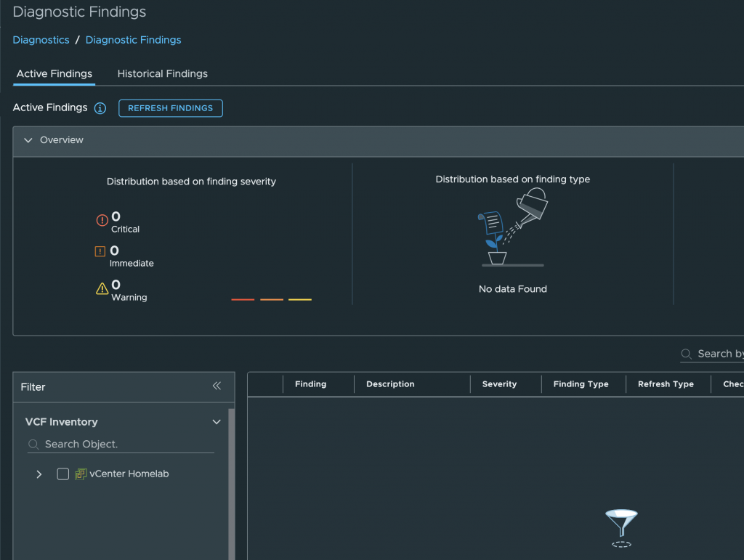Collapse the Overview section

tap(28, 140)
